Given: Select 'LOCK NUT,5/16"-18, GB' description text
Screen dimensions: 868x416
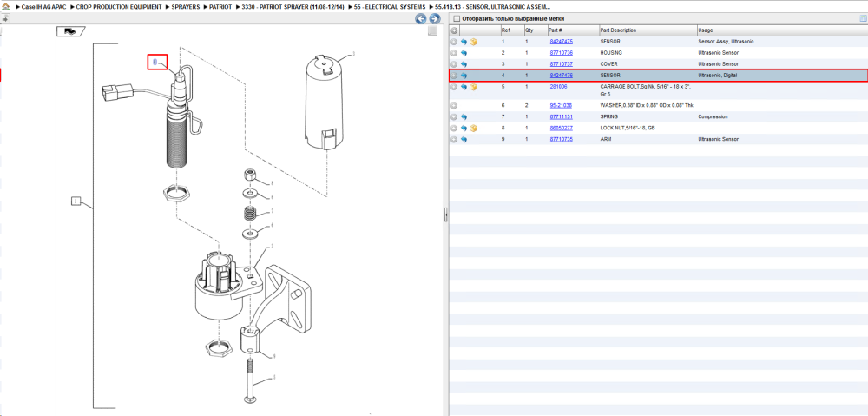Looking at the screenshot, I should tap(628, 128).
